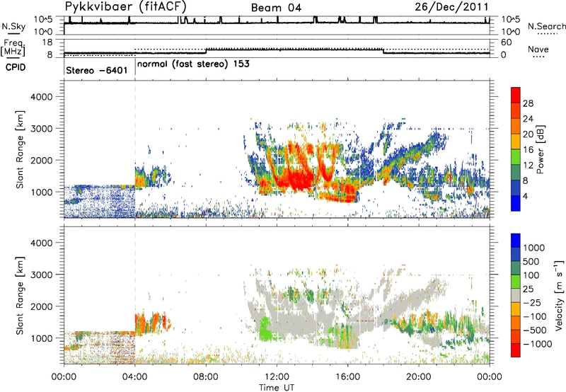The image size is (566, 392).
Task: Click the 'Power [dB]' color bar label
Action: 540,149
